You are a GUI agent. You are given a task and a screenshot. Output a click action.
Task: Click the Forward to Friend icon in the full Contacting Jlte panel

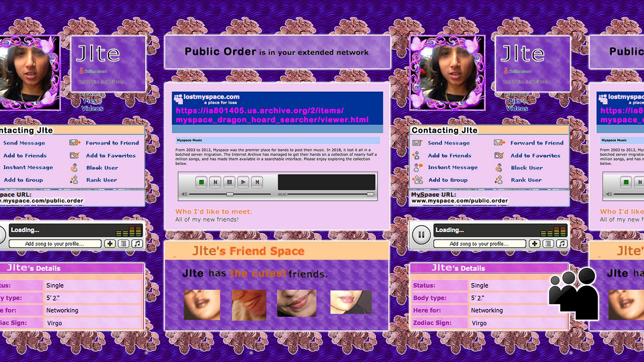(x=500, y=143)
